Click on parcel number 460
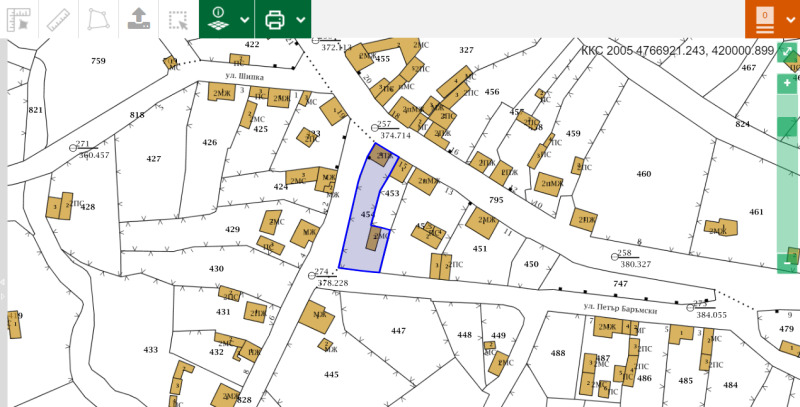The height and width of the screenshot is (407, 800). (x=643, y=174)
